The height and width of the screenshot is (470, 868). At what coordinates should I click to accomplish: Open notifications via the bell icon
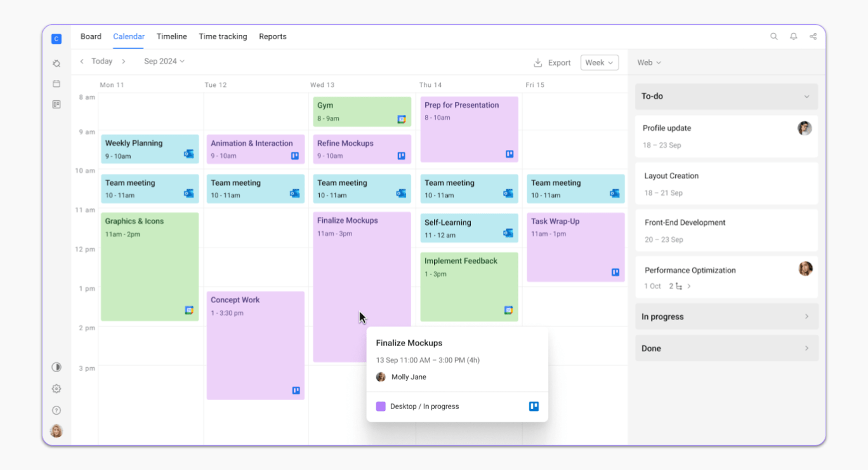[x=793, y=36]
